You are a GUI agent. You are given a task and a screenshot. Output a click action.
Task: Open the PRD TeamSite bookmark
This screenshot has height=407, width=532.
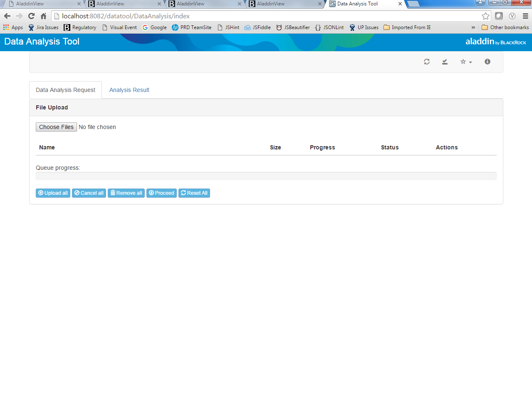[x=192, y=27]
